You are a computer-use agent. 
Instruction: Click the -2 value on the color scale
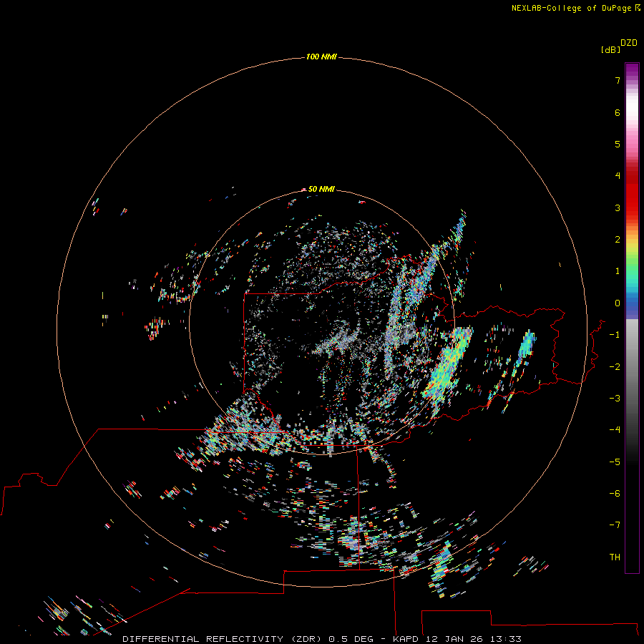pyautogui.click(x=615, y=366)
